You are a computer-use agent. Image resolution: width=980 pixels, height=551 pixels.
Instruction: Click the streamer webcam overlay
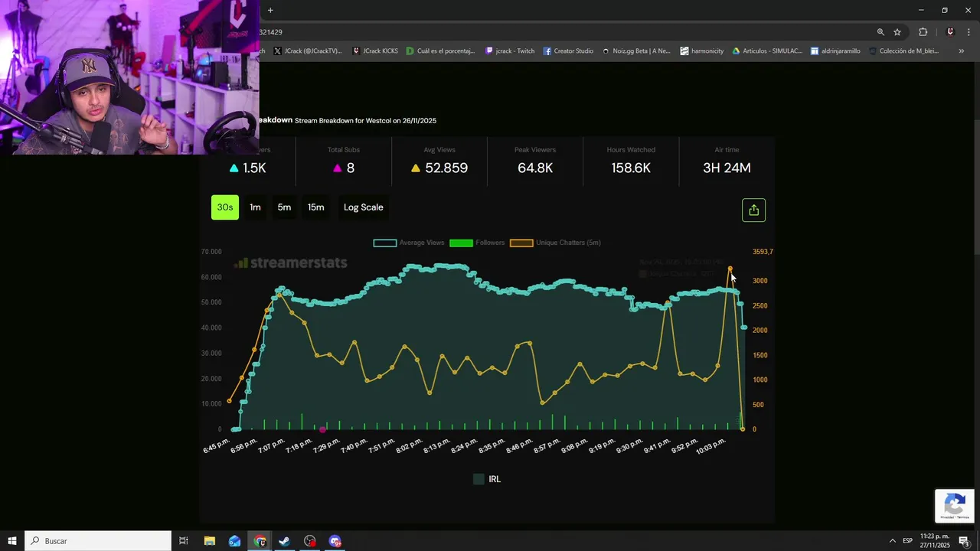coord(129,77)
